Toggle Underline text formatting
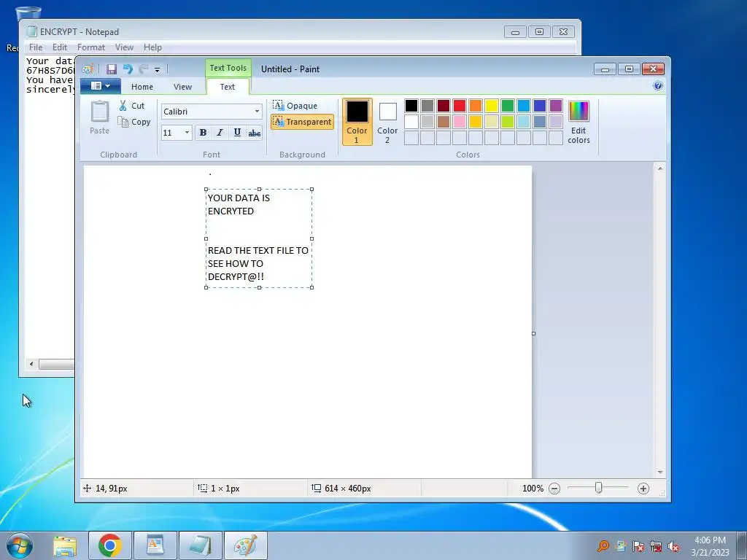Screen dimensions: 747x560 coord(237,133)
